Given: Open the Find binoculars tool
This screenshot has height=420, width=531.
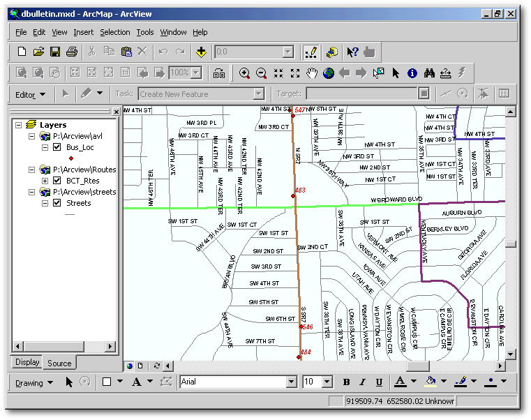Looking at the screenshot, I should click(x=429, y=73).
